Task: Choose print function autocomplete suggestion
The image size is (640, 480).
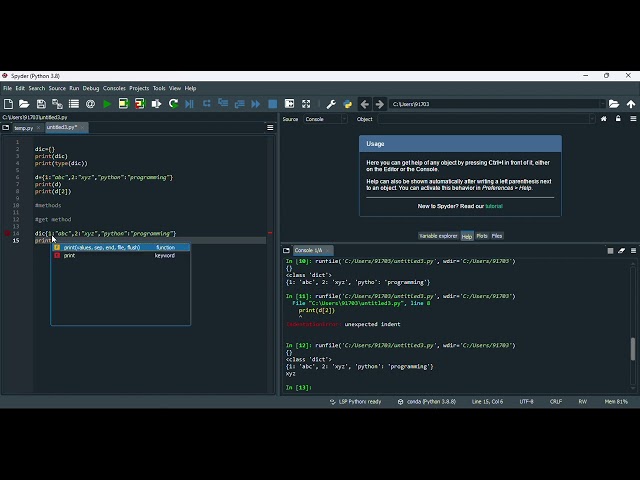Action: (120, 247)
